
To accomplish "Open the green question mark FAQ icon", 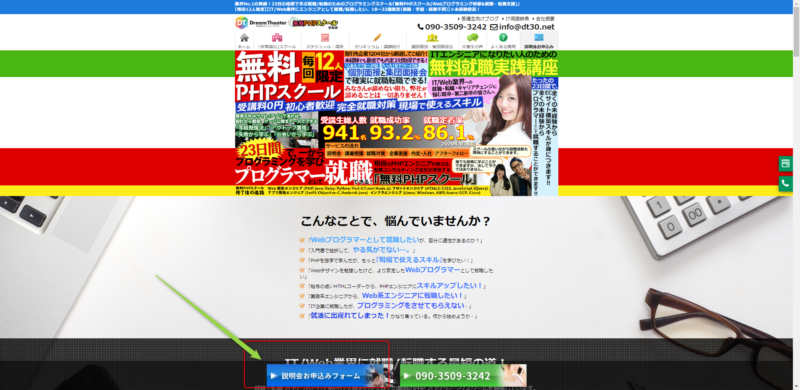I will 503,38.
